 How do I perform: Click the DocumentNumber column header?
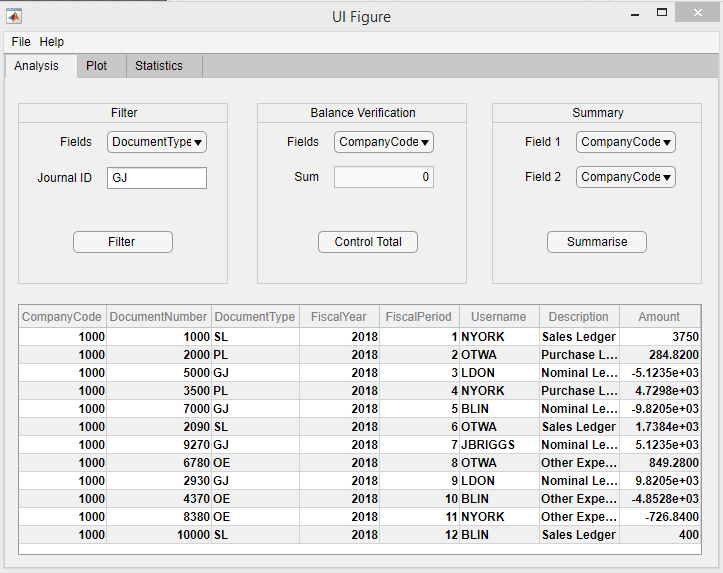tap(159, 317)
